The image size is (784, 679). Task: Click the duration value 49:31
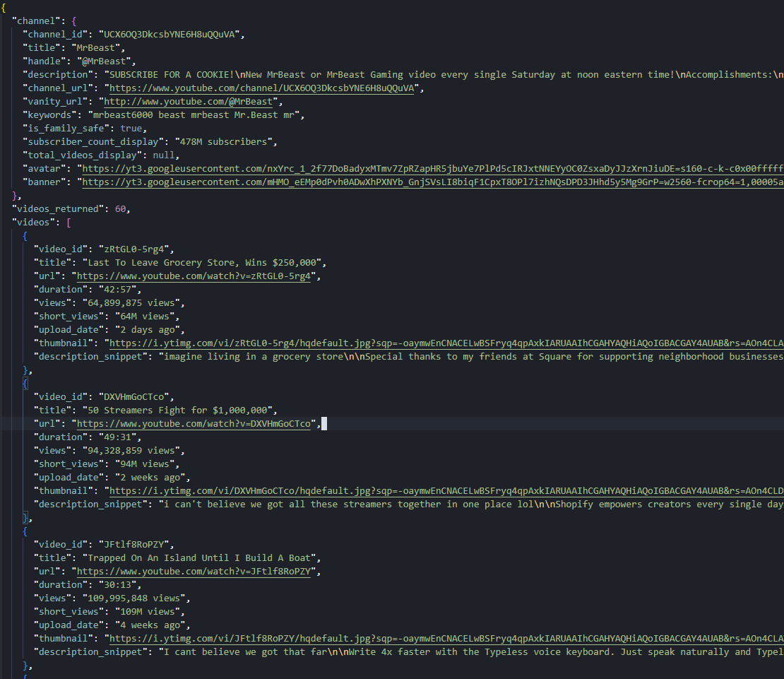pyautogui.click(x=117, y=437)
